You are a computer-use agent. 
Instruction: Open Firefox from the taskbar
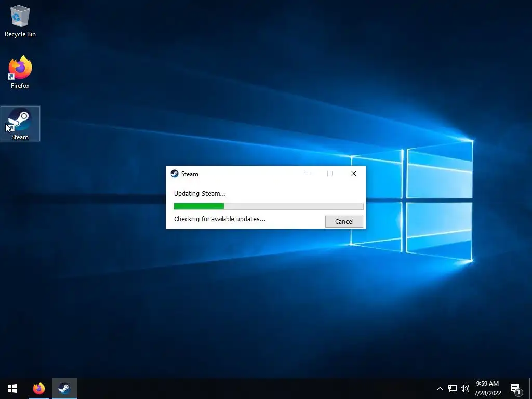[38, 389]
